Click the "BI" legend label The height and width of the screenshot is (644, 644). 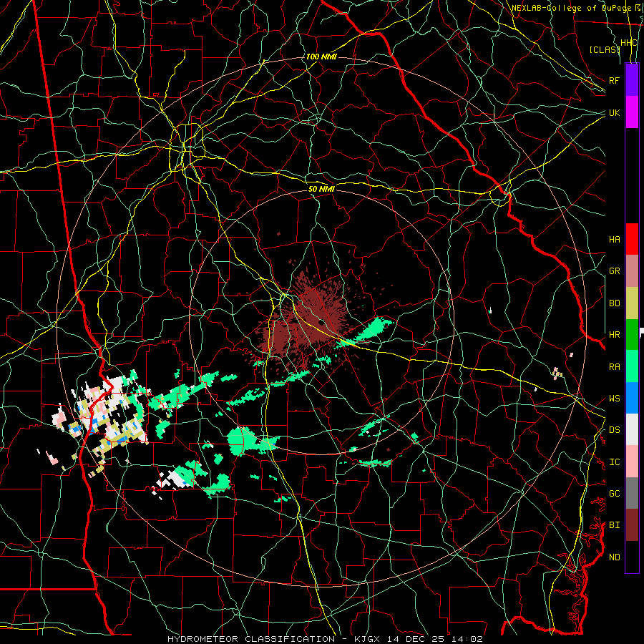pos(614,525)
